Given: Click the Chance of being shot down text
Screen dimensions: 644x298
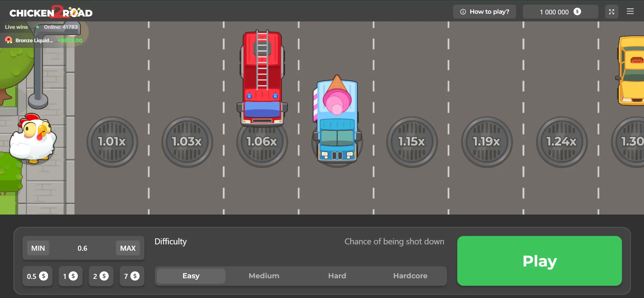Looking at the screenshot, I should tap(394, 242).
